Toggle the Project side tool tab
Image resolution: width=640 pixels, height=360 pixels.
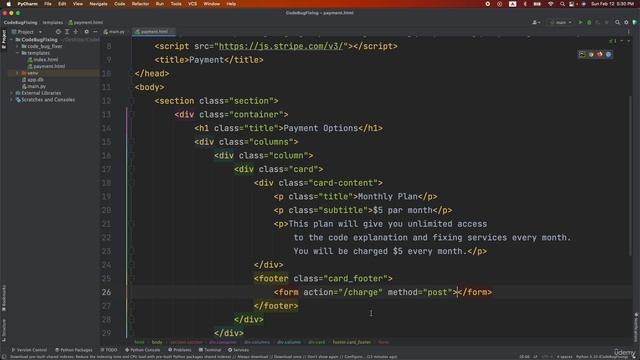(x=4, y=39)
